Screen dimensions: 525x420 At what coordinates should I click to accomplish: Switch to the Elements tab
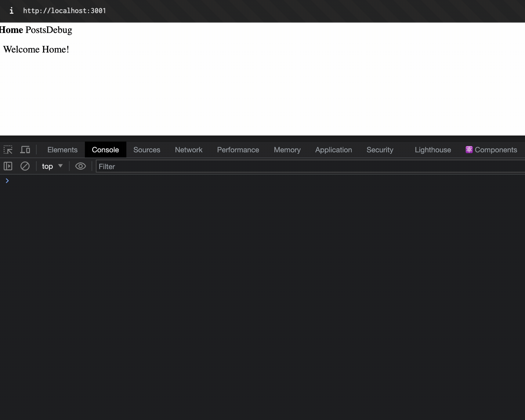coord(62,150)
